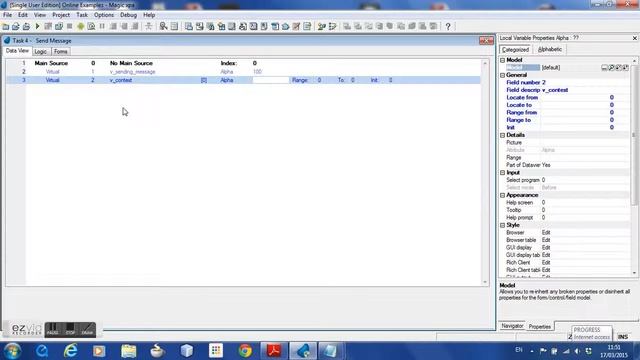Select the Alphabetic properties tab
The width and height of the screenshot is (640, 360).
[x=550, y=49]
